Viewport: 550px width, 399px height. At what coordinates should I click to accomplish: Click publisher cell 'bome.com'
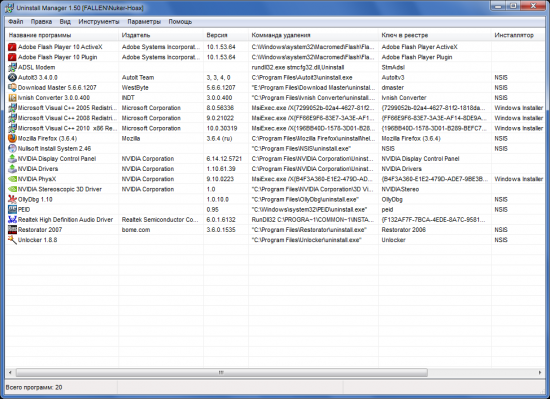136,230
